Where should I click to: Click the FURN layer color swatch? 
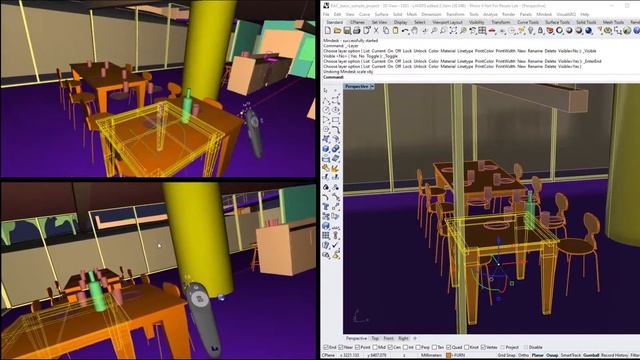449,356
